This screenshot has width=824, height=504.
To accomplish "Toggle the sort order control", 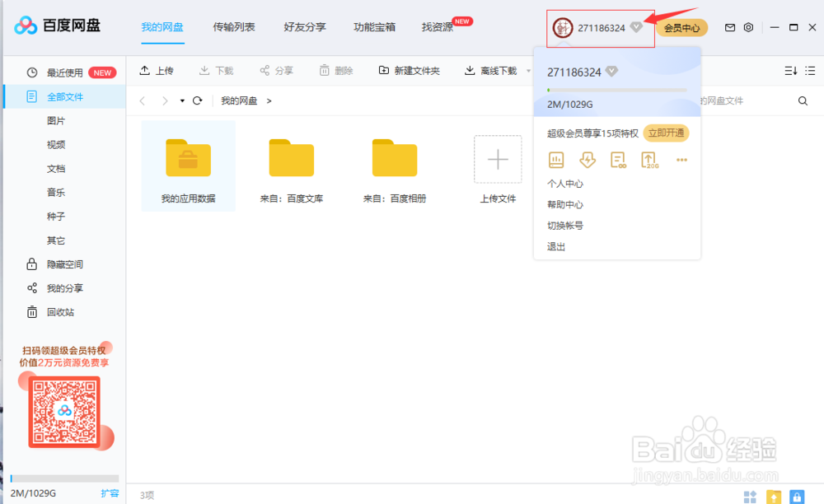I will tap(789, 70).
